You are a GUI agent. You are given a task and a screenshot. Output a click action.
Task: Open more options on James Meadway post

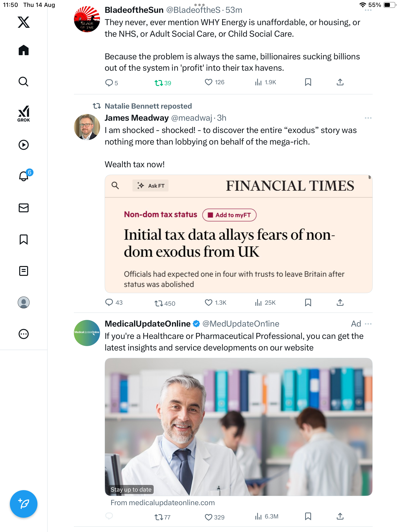368,118
